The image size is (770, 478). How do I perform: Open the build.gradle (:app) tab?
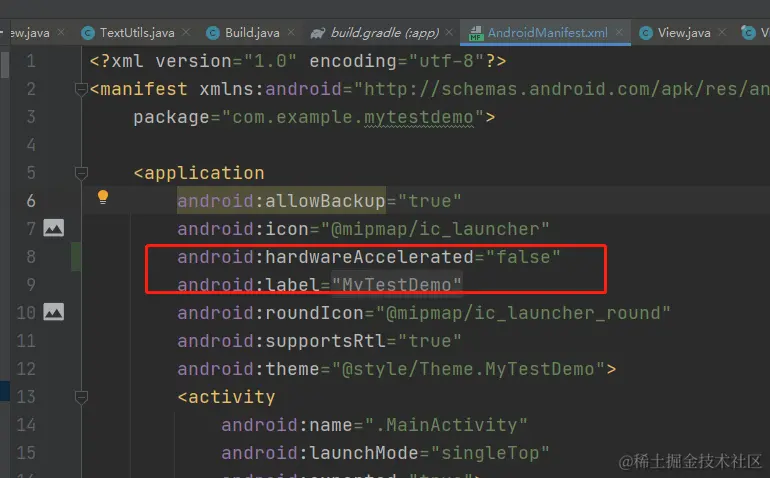(385, 32)
